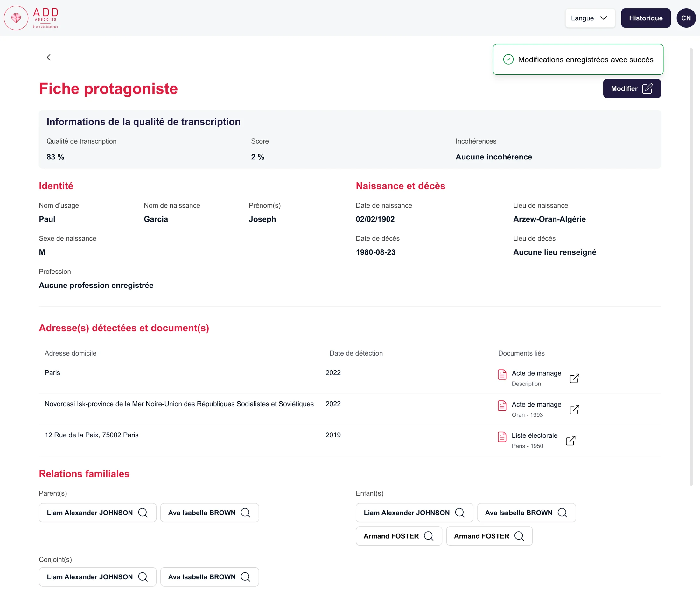
Task: Click the first name Joseph
Action: tap(262, 219)
